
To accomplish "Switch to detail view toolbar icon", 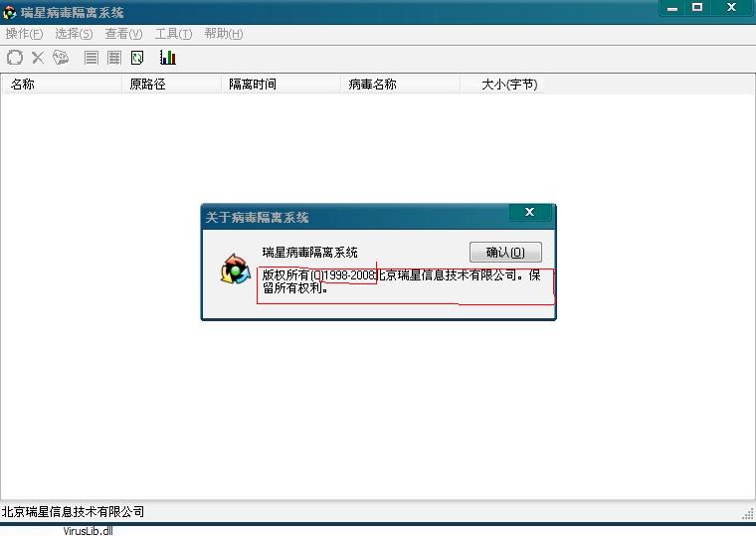I will click(x=114, y=58).
